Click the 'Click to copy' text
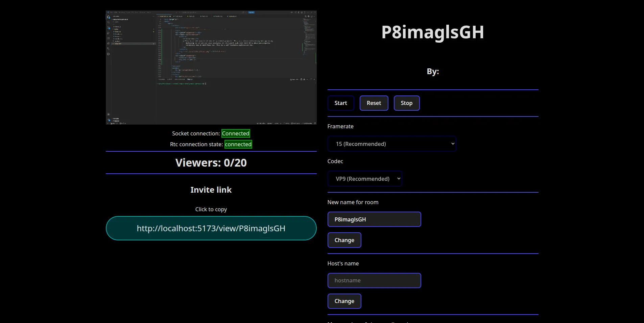The image size is (644, 323). 211,209
